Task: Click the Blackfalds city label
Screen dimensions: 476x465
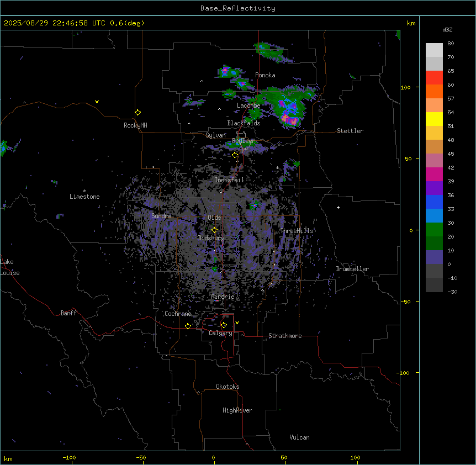Action: click(244, 123)
